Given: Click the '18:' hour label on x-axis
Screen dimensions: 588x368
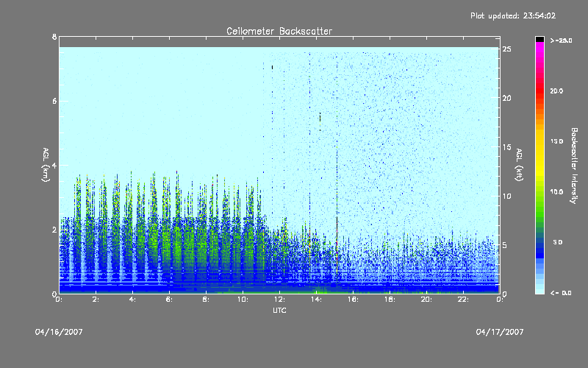Looking at the screenshot, I should click(390, 300).
